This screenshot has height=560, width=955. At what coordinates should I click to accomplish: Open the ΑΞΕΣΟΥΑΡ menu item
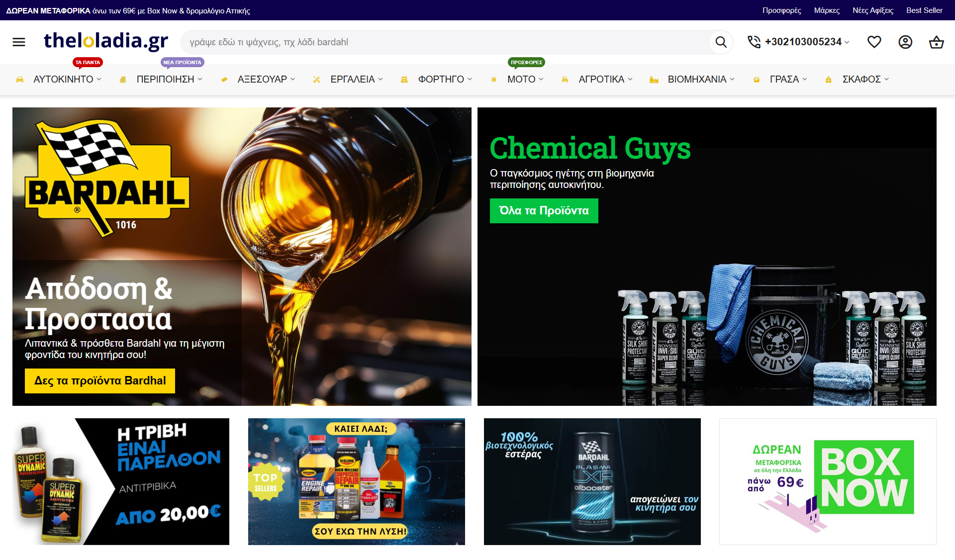click(262, 80)
